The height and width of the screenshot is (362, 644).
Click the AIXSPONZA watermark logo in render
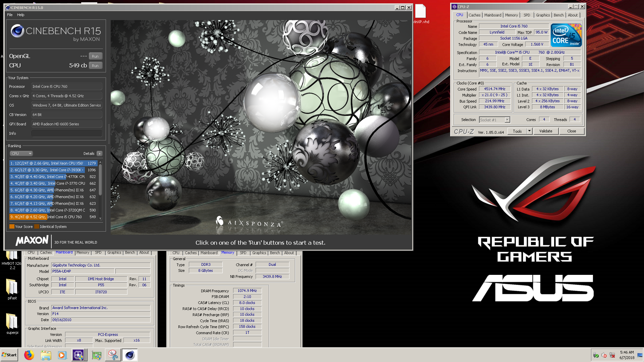click(x=249, y=222)
